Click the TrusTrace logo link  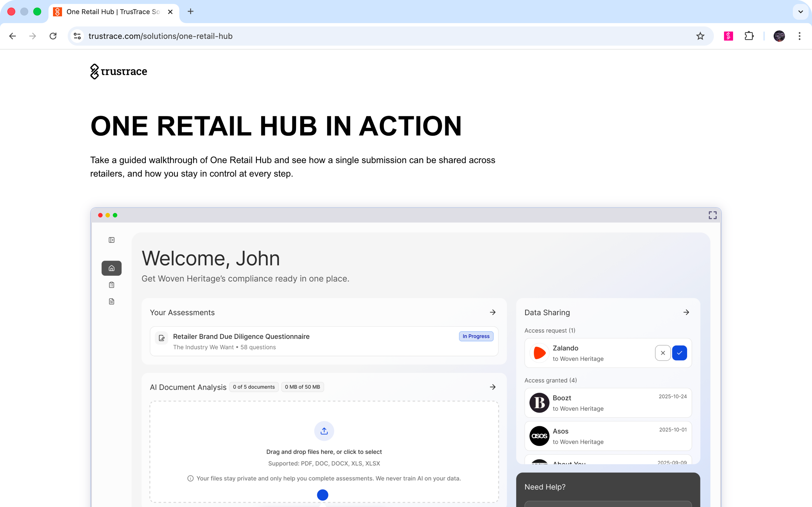click(x=119, y=72)
